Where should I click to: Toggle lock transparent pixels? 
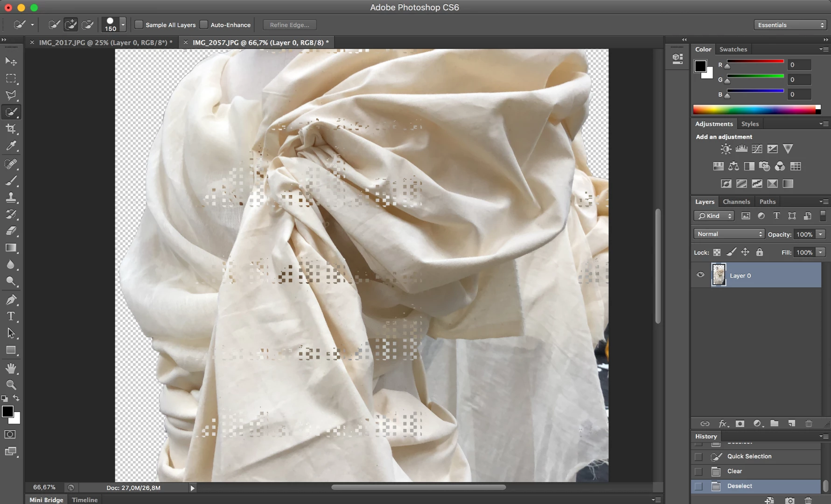click(717, 252)
